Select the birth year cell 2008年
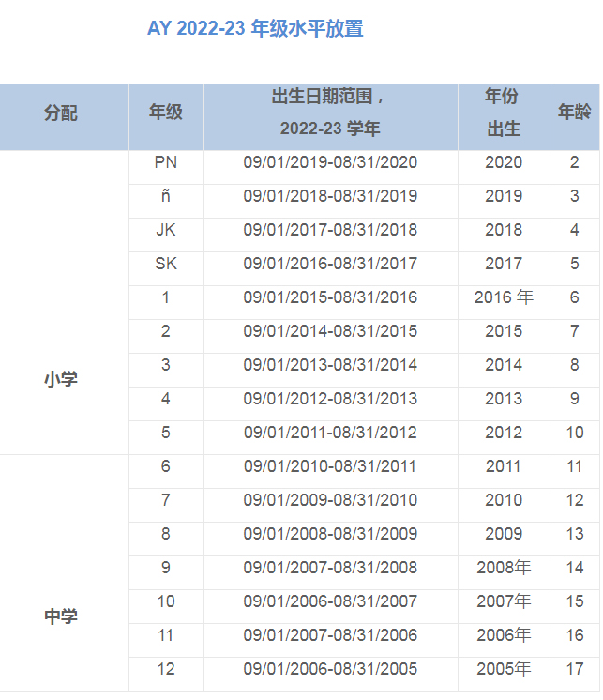This screenshot has width=603, height=700. pos(504,568)
